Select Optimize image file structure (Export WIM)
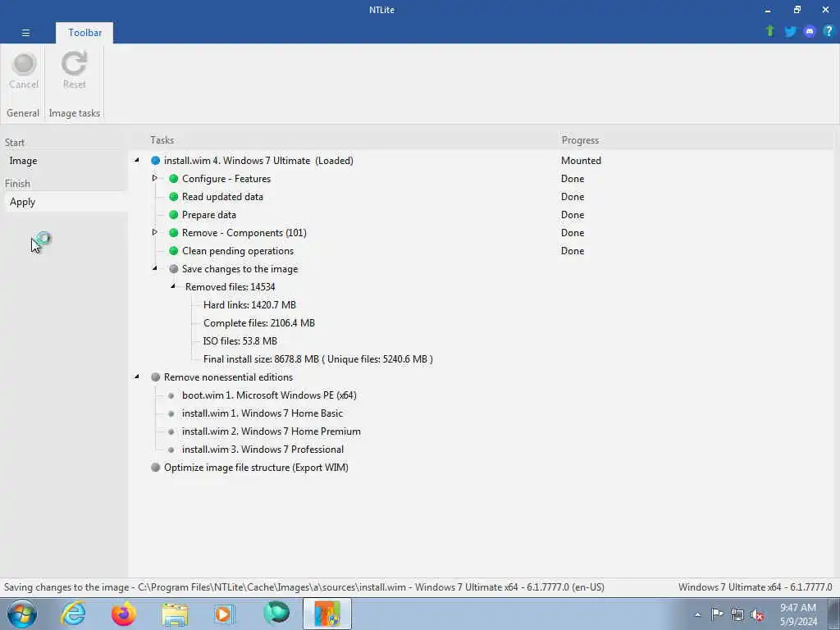This screenshot has height=630, width=840. tap(256, 467)
